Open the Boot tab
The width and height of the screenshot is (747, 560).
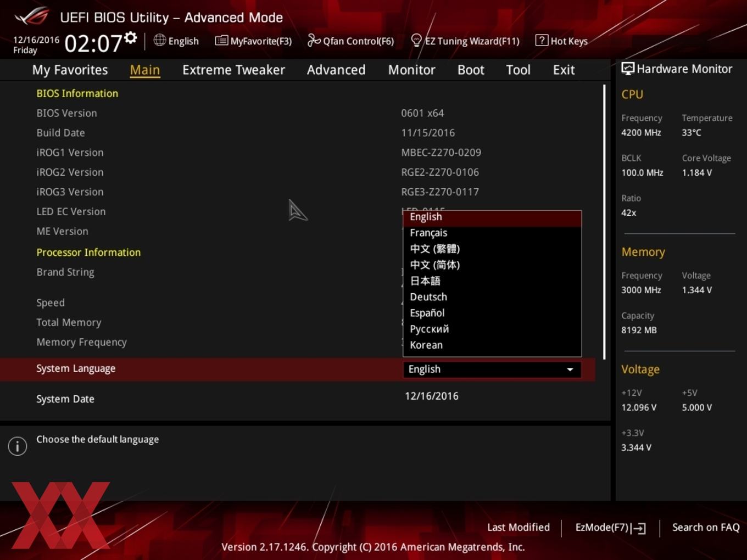(471, 70)
